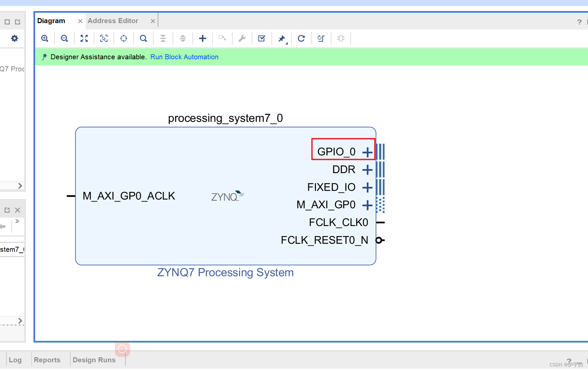Select the processing_system7_0 block name label

tap(226, 118)
